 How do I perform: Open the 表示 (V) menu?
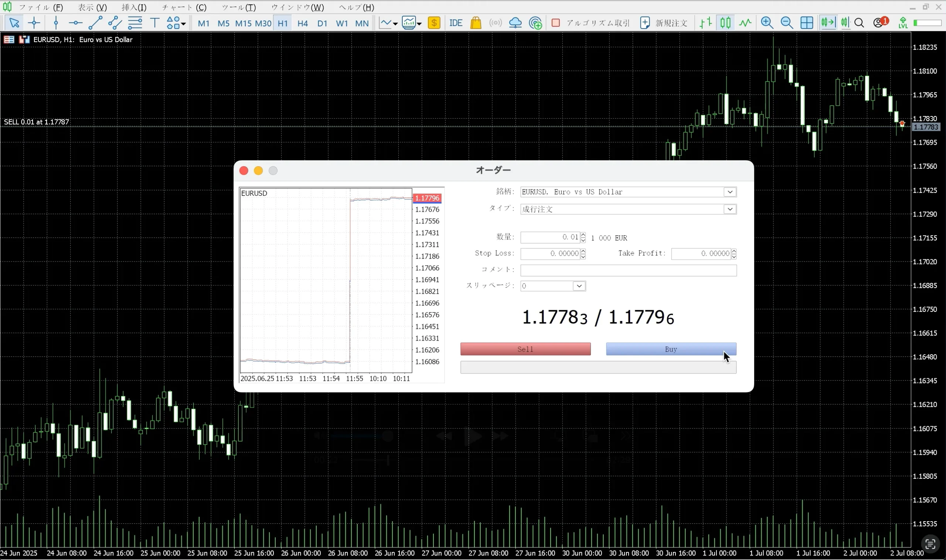[92, 7]
